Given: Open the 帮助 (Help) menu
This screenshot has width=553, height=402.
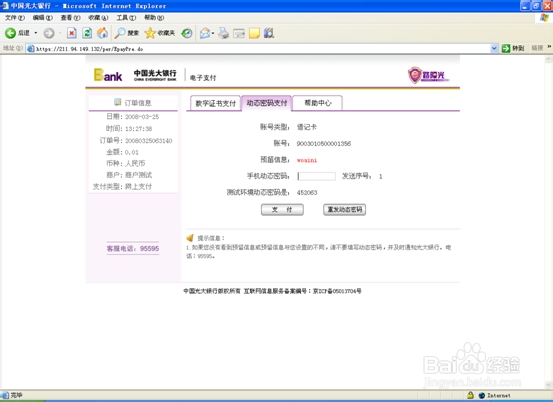Looking at the screenshot, I should point(154,18).
